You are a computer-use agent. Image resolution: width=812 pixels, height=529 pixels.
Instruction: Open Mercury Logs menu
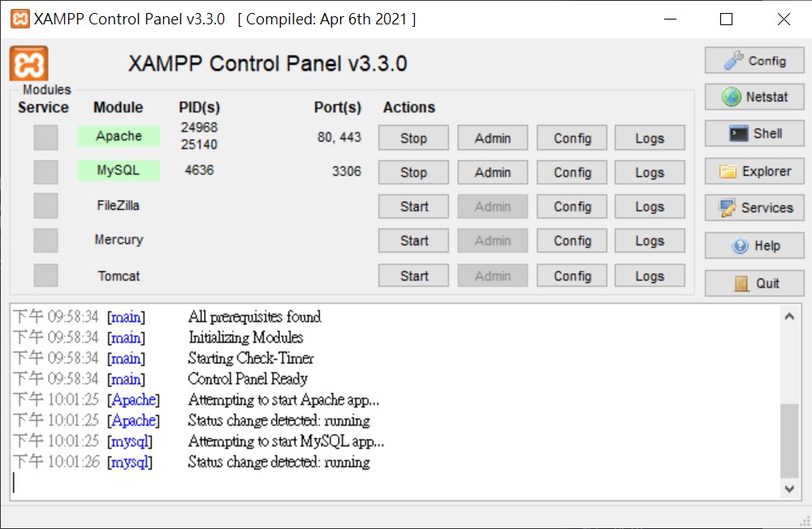(x=650, y=241)
